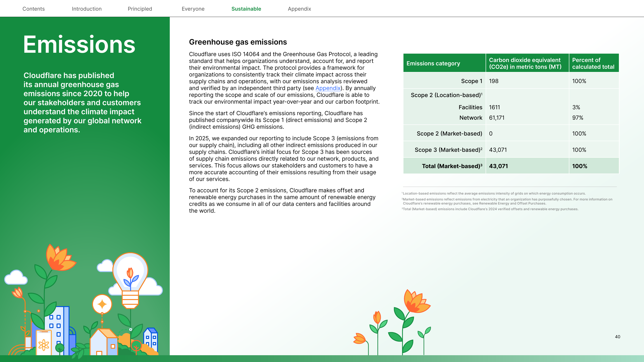Go to the Introduction section

pyautogui.click(x=86, y=9)
